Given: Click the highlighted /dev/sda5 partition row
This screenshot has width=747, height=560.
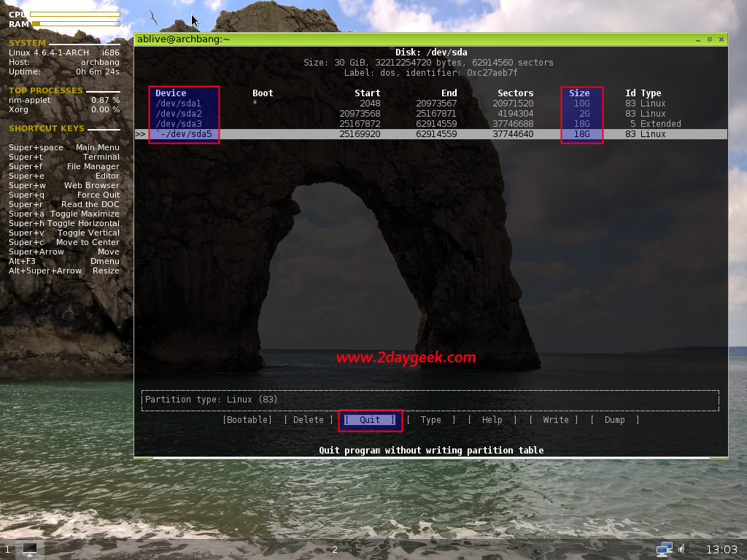Looking at the screenshot, I should (x=431, y=134).
